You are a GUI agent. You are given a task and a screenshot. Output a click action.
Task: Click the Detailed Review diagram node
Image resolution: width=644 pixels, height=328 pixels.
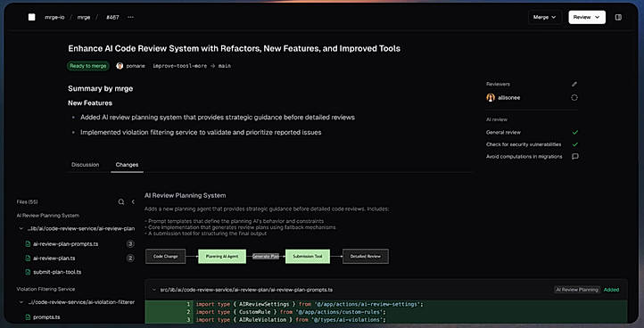(366, 256)
